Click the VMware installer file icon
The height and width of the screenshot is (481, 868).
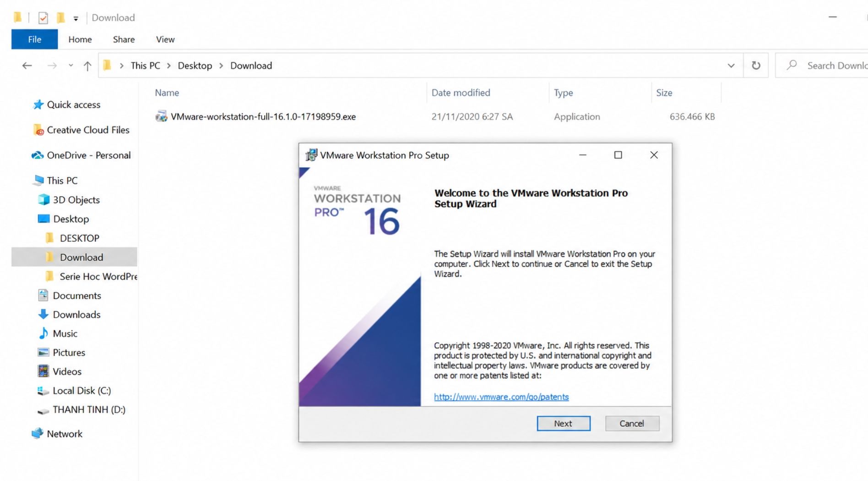tap(161, 116)
